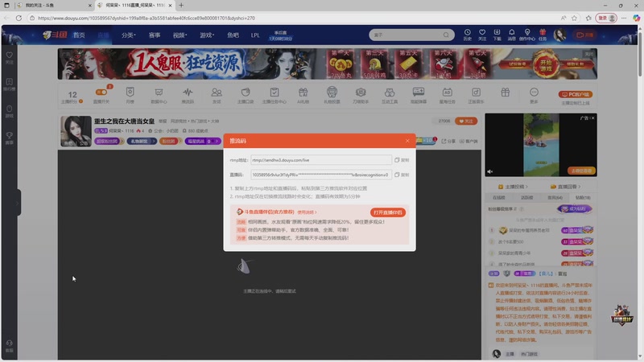Image resolution: width=644 pixels, height=362 pixels.
Task: Open the 直播回看 link
Action: (567, 187)
